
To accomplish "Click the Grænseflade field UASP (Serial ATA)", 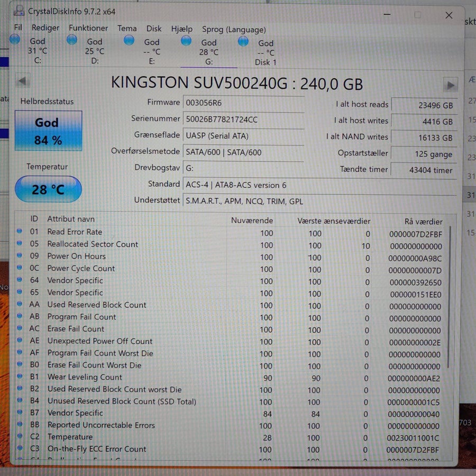I will (243, 136).
